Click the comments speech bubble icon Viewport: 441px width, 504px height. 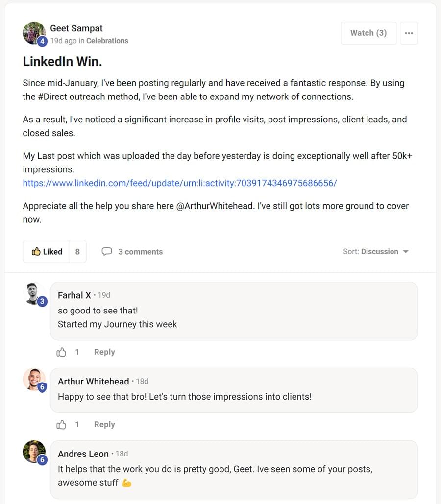(x=106, y=251)
